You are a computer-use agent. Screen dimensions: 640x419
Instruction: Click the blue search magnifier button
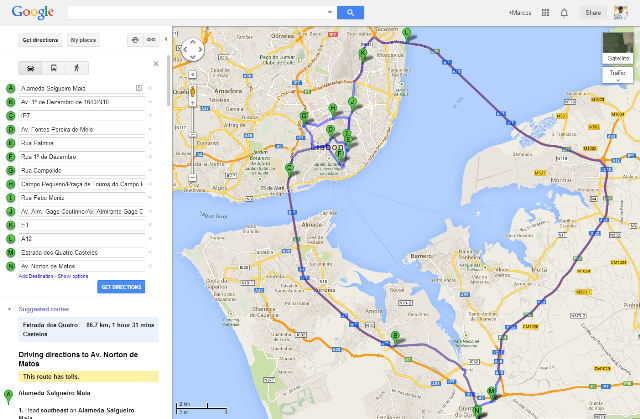pos(350,13)
